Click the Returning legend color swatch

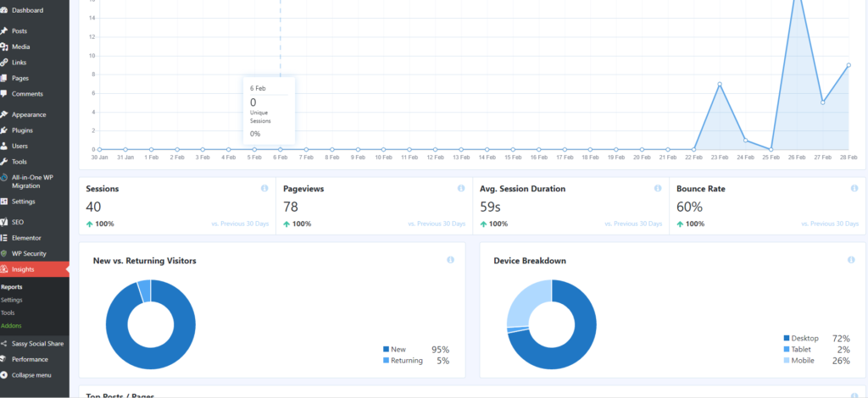coord(386,361)
